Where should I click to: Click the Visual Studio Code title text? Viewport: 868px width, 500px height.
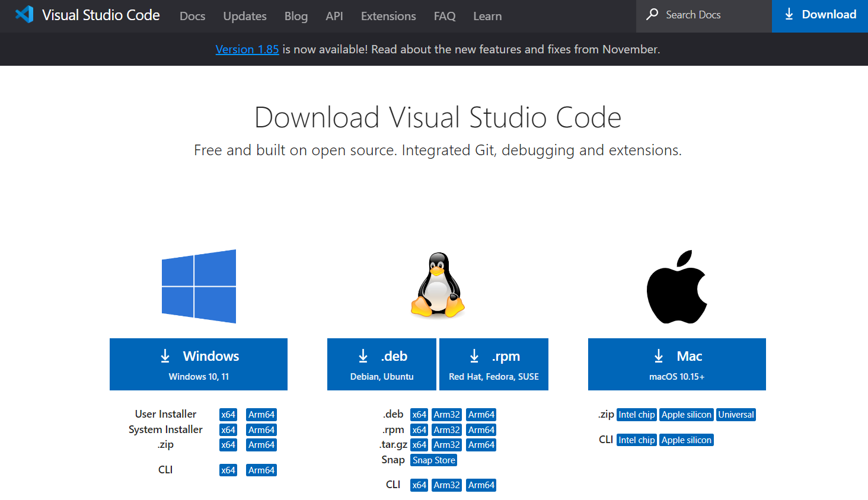[101, 15]
